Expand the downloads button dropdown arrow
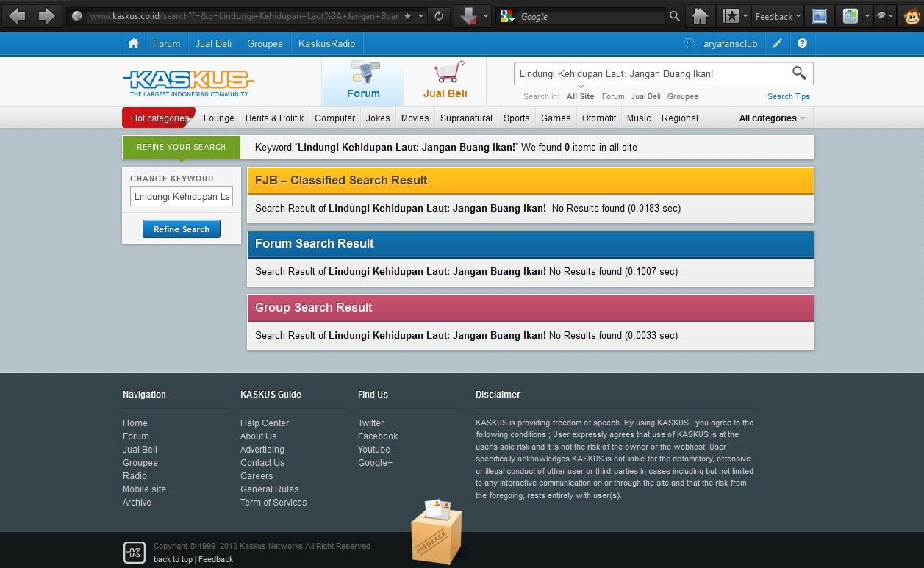Viewport: 924px width, 568px height. coord(486,16)
